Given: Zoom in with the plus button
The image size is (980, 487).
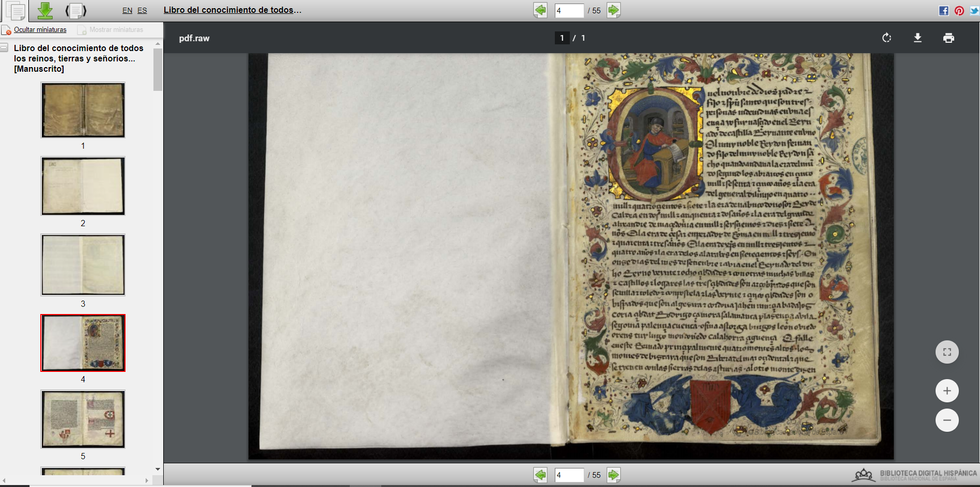Looking at the screenshot, I should [x=947, y=391].
